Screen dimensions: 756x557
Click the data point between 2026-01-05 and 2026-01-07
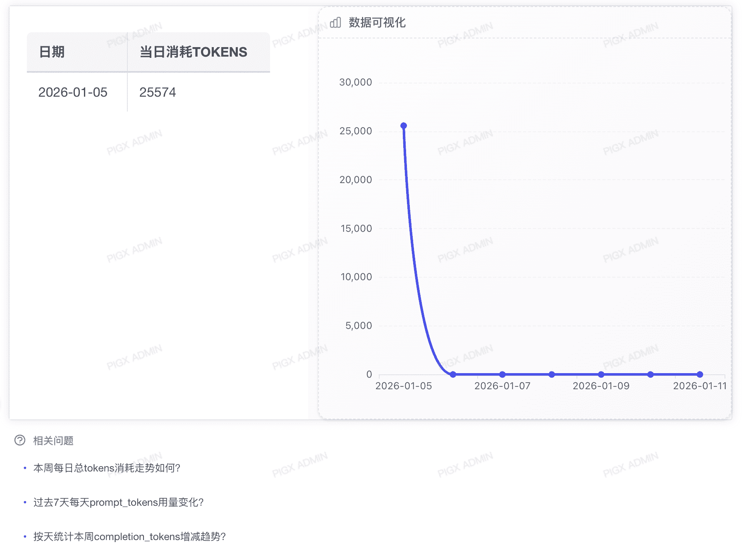(453, 374)
